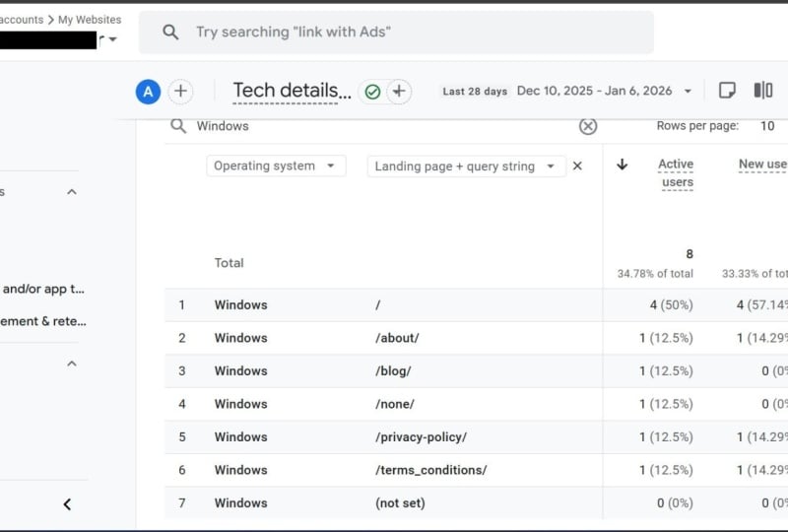
Task: Open the date range dropdown
Action: point(688,91)
